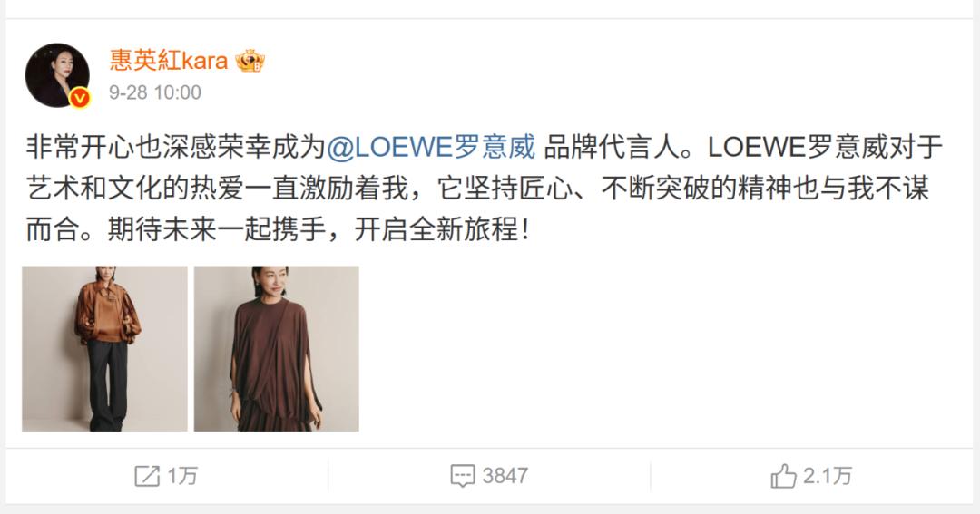View the draped brown dress photo
Image resolution: width=980 pixels, height=514 pixels.
click(276, 348)
